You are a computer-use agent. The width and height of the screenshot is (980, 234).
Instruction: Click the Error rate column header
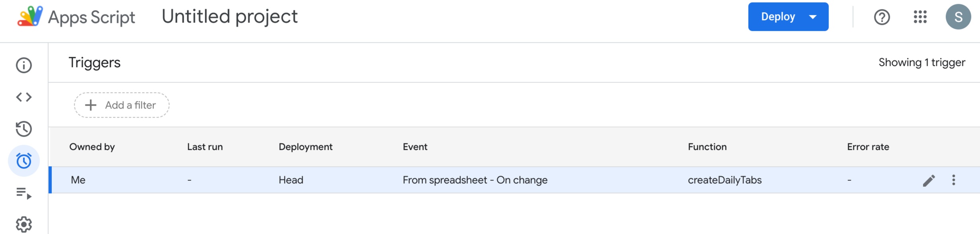(868, 147)
